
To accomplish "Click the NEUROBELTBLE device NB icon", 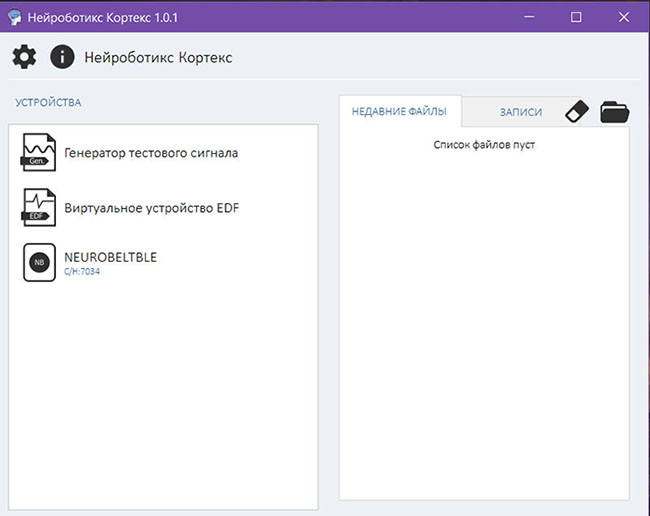I will (x=39, y=262).
